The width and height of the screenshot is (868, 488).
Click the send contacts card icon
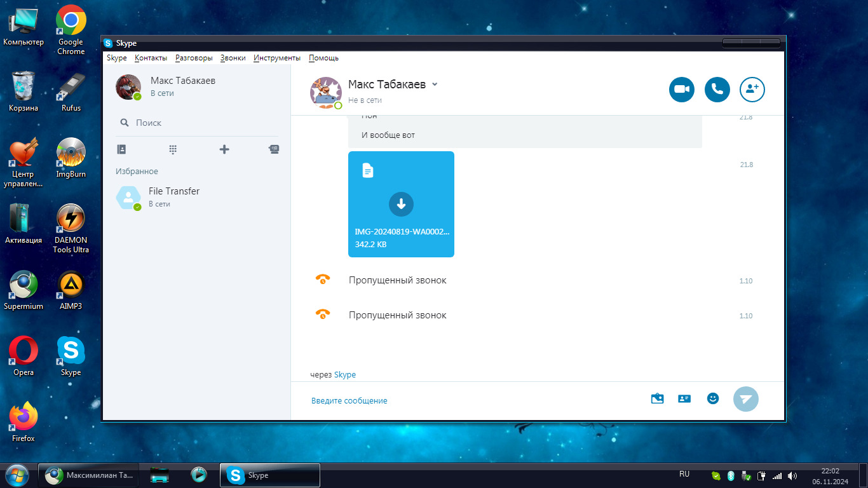pyautogui.click(x=684, y=399)
